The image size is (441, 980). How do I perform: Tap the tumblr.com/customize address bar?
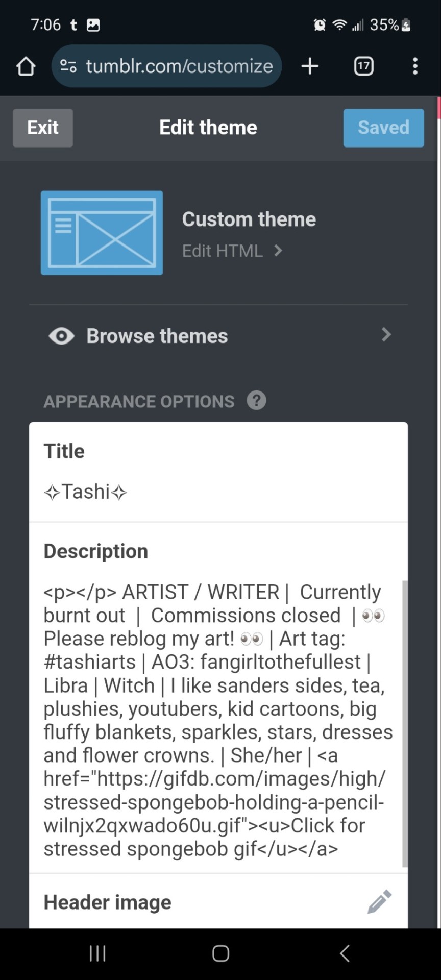point(179,66)
